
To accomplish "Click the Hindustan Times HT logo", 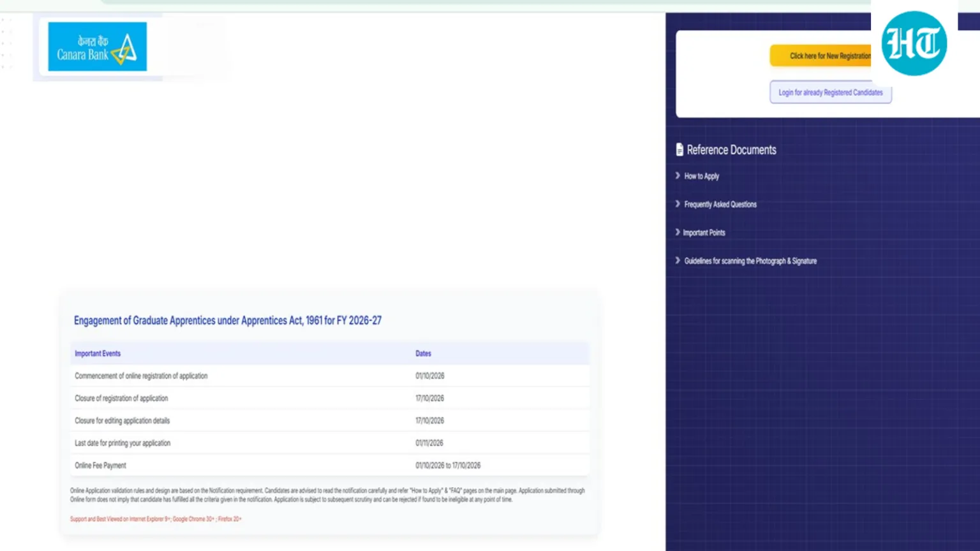I will [914, 43].
